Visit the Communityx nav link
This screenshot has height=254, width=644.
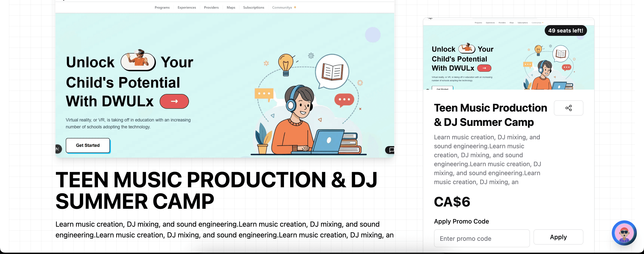tap(282, 8)
